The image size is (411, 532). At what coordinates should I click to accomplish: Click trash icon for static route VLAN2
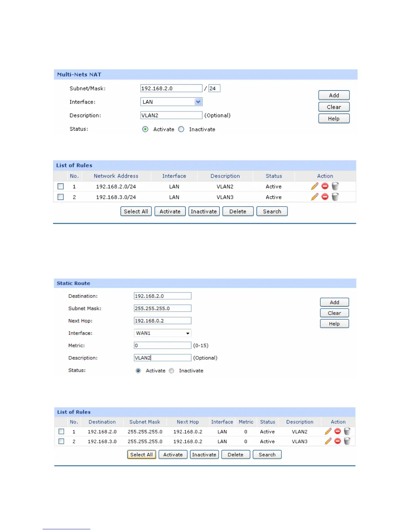pos(347,431)
